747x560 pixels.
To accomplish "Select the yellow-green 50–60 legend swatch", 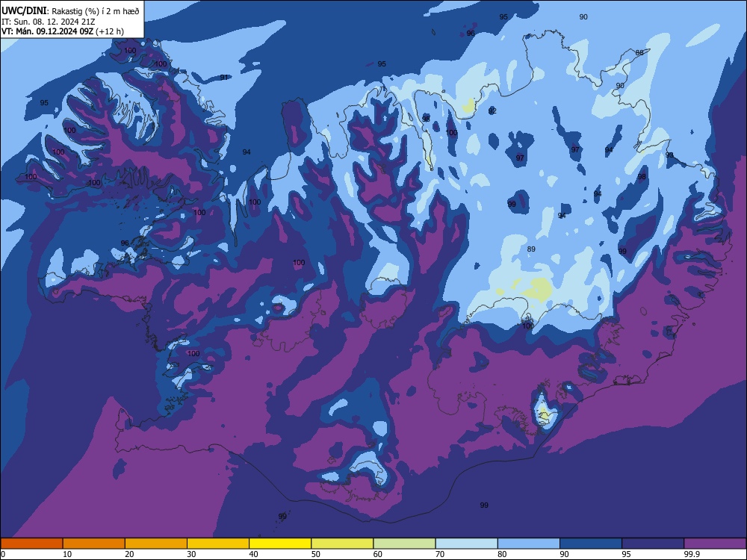I will pos(343,544).
